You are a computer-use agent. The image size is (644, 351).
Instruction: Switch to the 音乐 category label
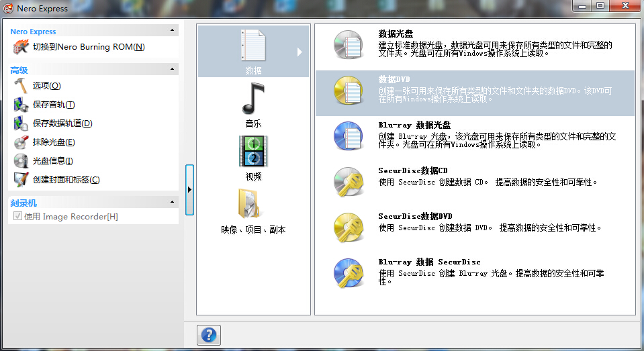point(253,123)
